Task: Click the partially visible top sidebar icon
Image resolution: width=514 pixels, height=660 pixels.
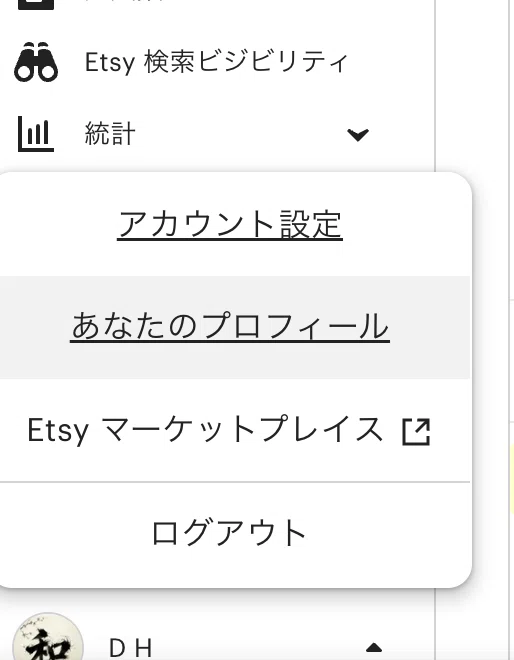Action: [x=36, y=5]
